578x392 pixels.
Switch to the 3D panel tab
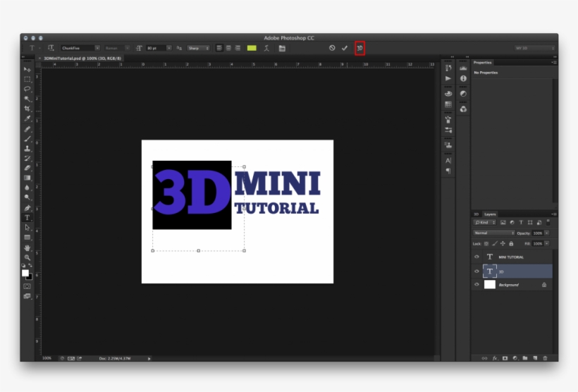click(476, 214)
